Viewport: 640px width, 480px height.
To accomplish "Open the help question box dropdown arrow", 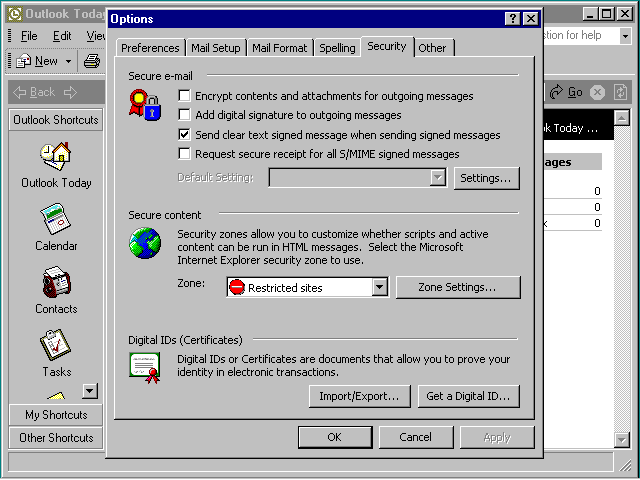I will pos(625,36).
